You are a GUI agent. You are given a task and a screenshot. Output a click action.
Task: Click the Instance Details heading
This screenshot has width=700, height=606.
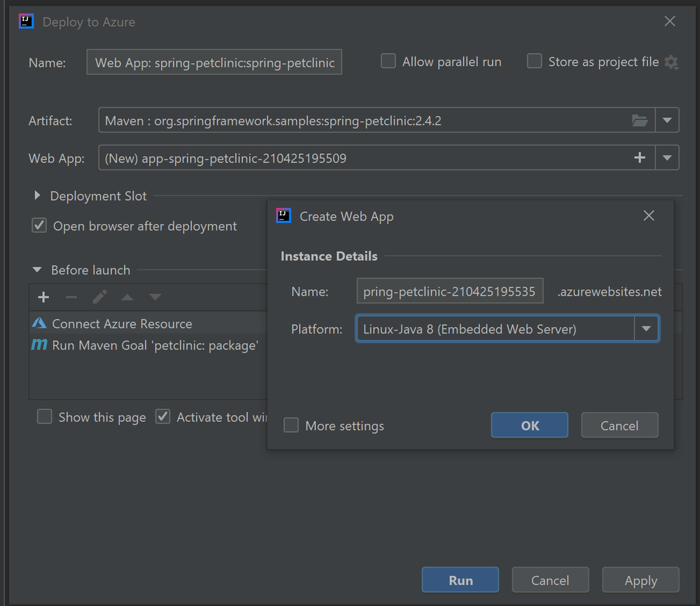(x=329, y=256)
